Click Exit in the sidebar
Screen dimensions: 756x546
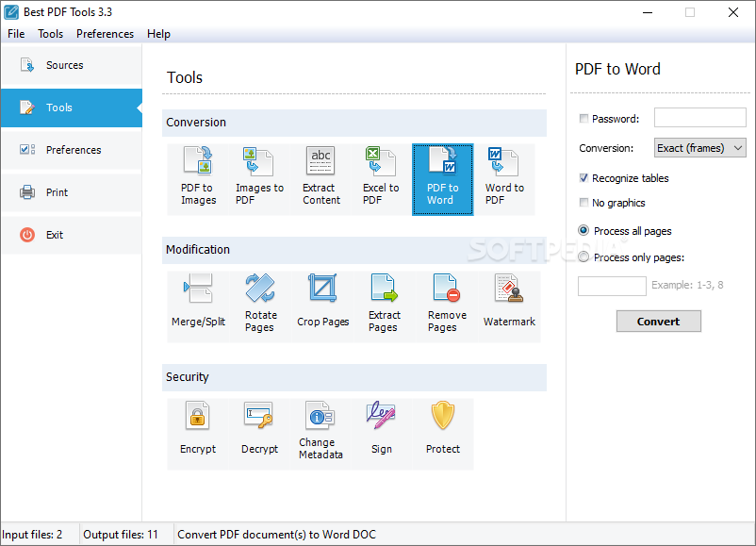coord(72,235)
